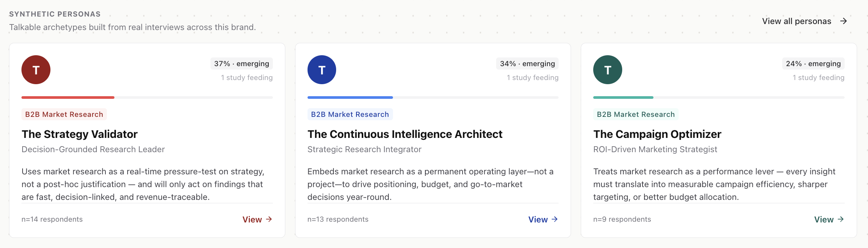Click the blue View arrow icon
Screen dimensions: 868x248
pos(554,219)
